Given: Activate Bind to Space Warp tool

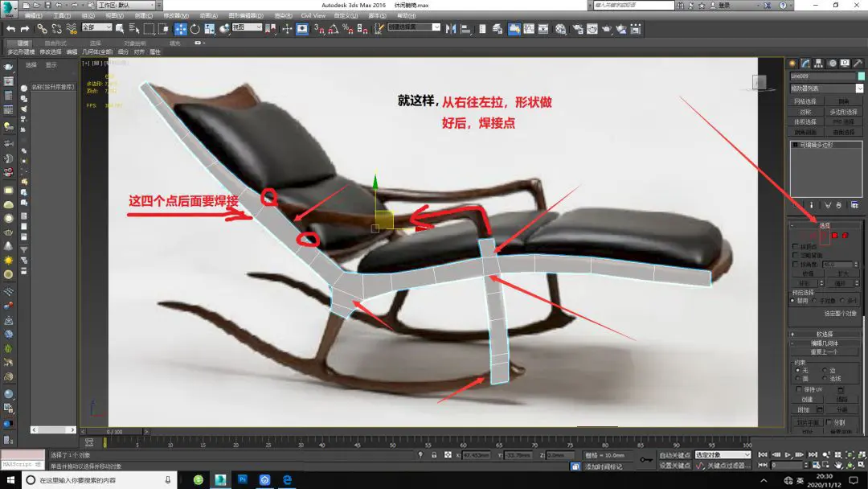Looking at the screenshot, I should [x=72, y=29].
